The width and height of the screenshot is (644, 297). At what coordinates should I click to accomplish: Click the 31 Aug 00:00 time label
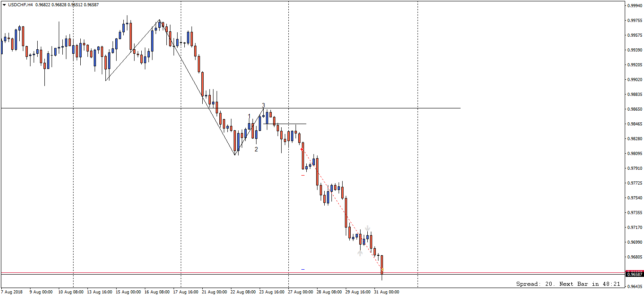pos(387,292)
